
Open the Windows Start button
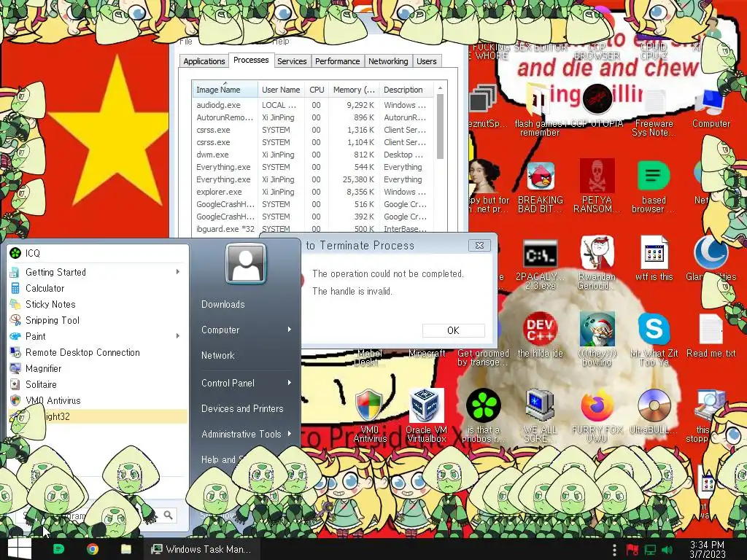click(x=19, y=549)
